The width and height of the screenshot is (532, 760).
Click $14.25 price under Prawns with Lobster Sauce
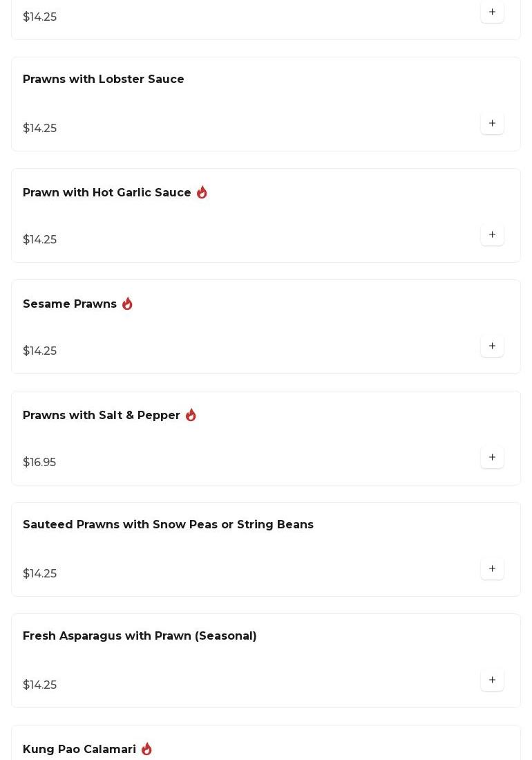pyautogui.click(x=39, y=128)
